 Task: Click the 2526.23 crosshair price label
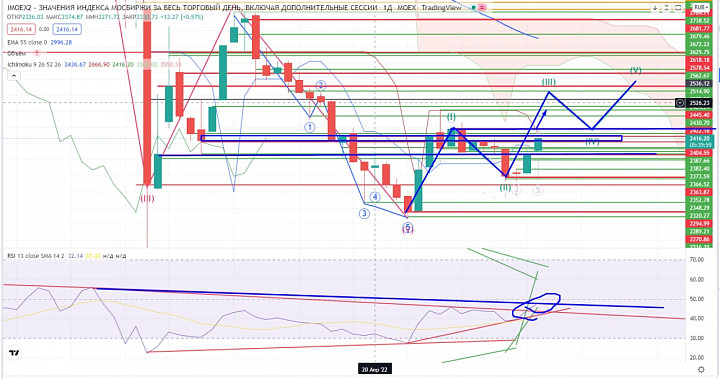pyautogui.click(x=699, y=103)
